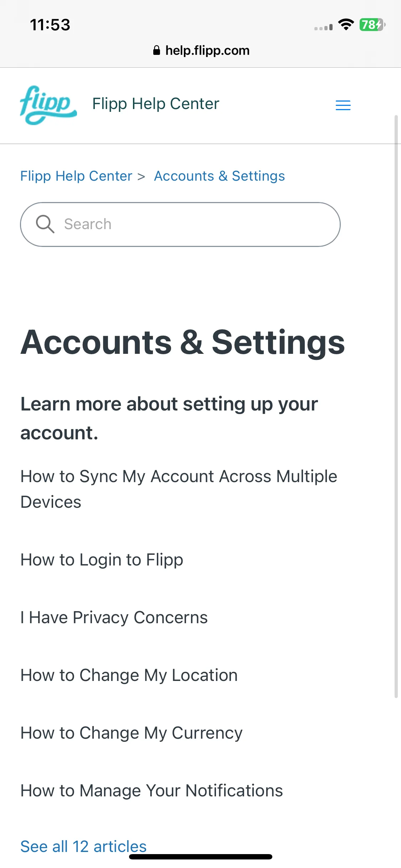Click the magnifying glass search icon
This screenshot has height=868, width=401.
coord(45,224)
